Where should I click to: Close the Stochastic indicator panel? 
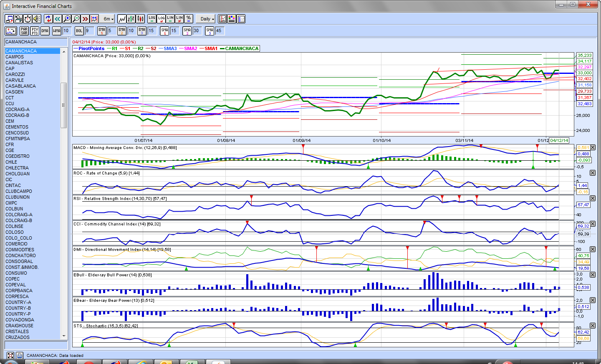pyautogui.click(x=593, y=326)
